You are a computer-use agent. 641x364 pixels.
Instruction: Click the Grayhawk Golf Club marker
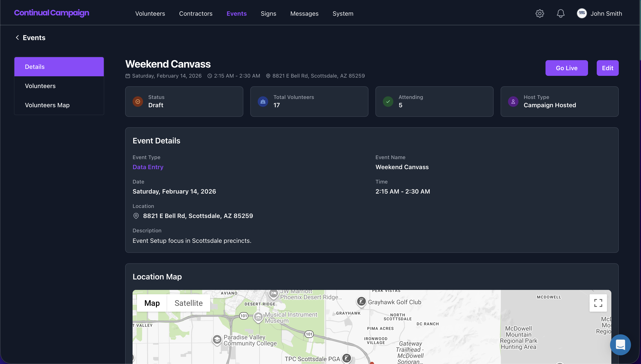click(361, 301)
